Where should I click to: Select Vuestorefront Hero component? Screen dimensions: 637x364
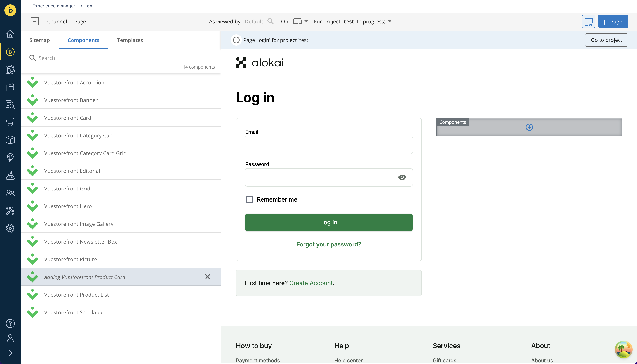pyautogui.click(x=121, y=206)
